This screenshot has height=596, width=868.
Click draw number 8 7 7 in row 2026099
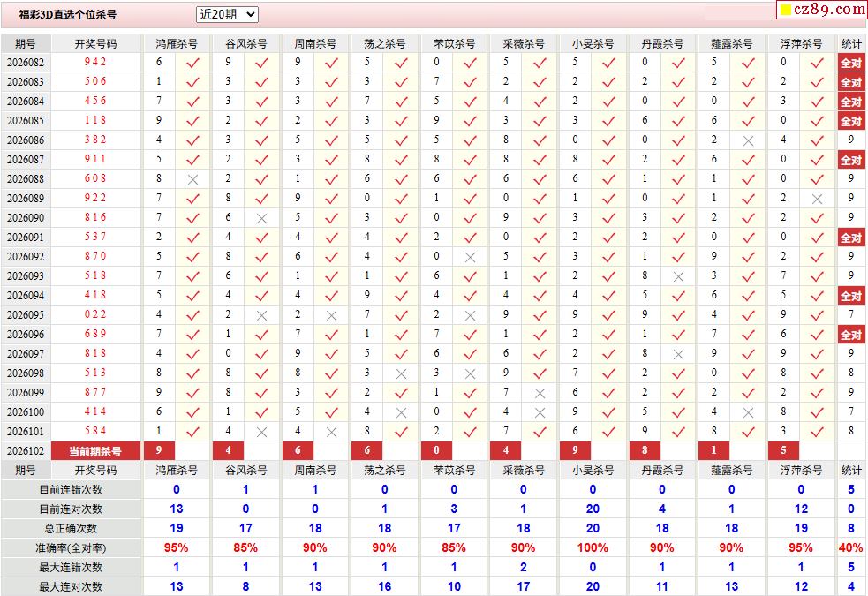(x=95, y=392)
